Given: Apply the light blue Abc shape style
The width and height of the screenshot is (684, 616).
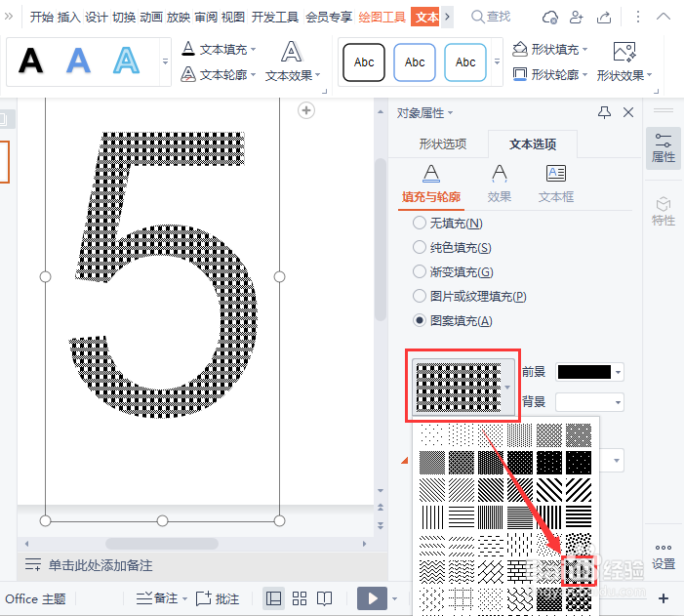Looking at the screenshot, I should coord(465,62).
